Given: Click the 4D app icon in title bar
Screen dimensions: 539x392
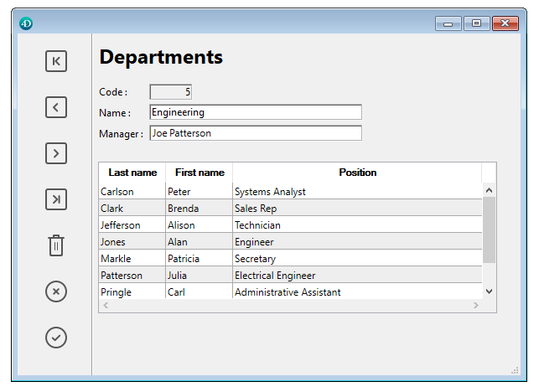Looking at the screenshot, I should click(x=26, y=23).
